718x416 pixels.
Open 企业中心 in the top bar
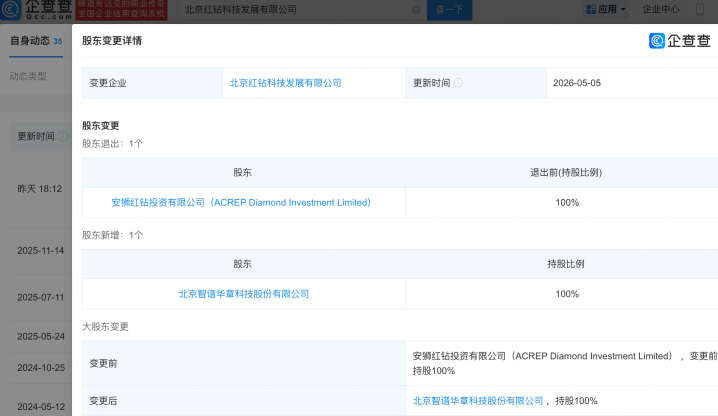click(x=661, y=9)
